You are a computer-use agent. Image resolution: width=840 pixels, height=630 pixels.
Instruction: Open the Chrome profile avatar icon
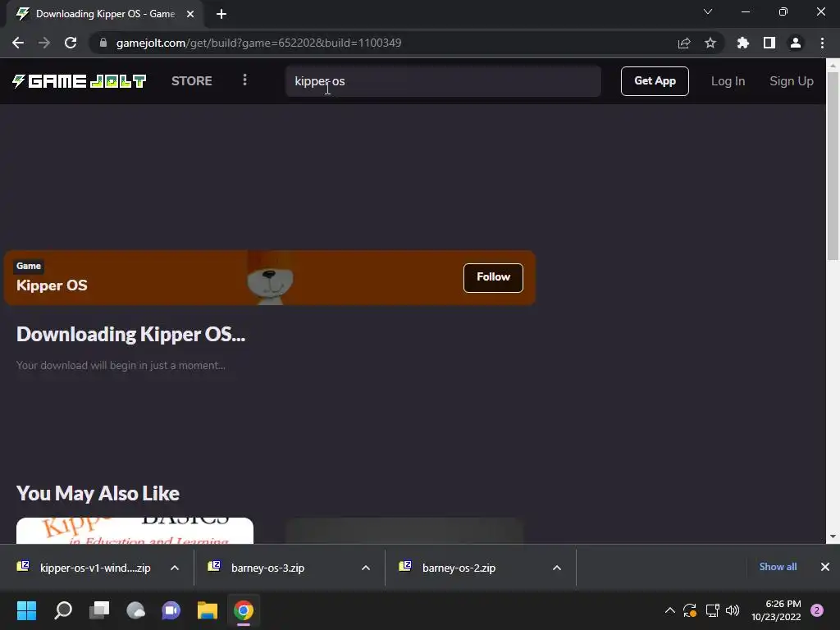[x=796, y=43]
